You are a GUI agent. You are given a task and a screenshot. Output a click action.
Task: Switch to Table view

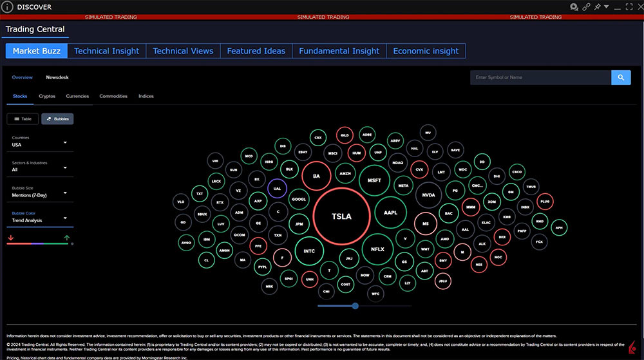coord(23,118)
